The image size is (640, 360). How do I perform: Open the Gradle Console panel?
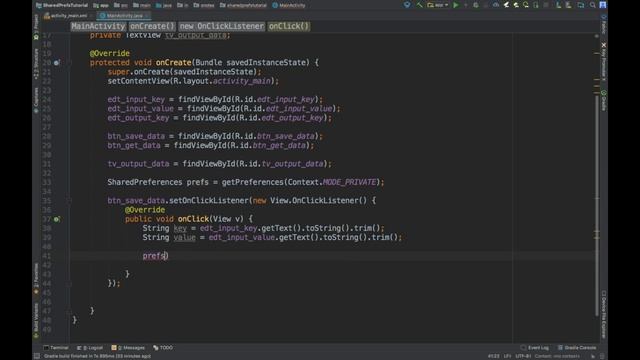(x=577, y=348)
